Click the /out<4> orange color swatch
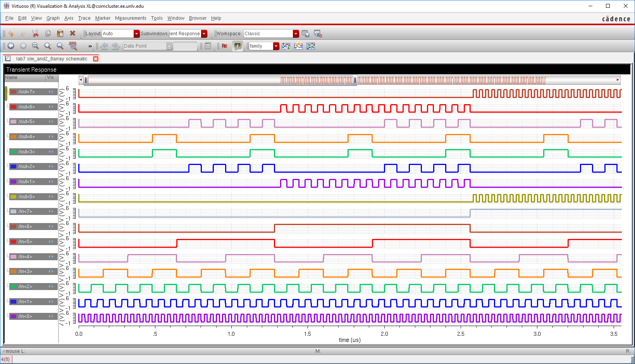 coord(13,137)
